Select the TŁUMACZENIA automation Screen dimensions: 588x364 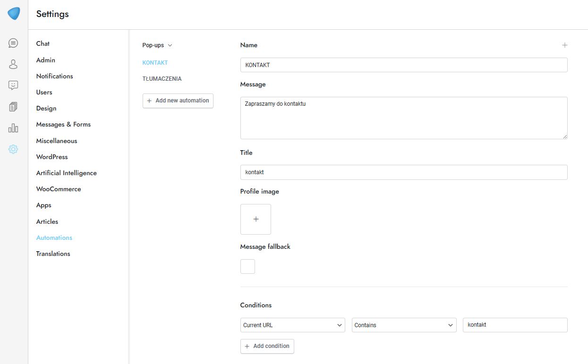coord(162,79)
